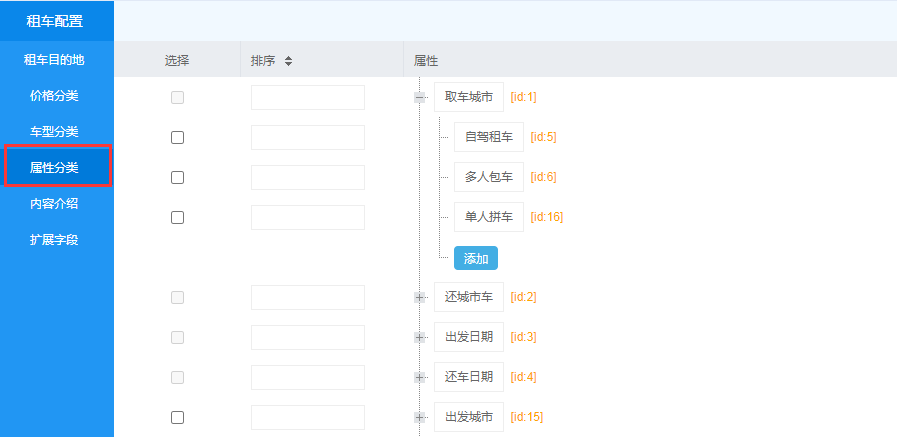Expand the 出发城市 tree node
Viewport: 897px width, 437px height.
(x=420, y=417)
